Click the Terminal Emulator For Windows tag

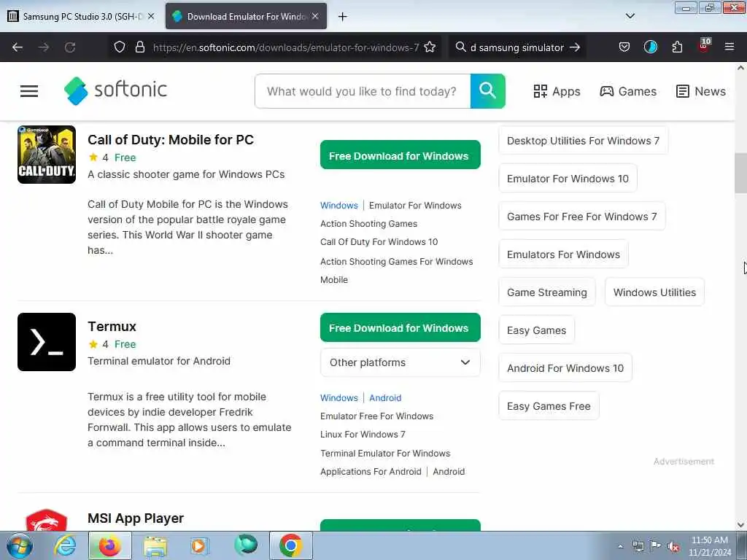(385, 454)
